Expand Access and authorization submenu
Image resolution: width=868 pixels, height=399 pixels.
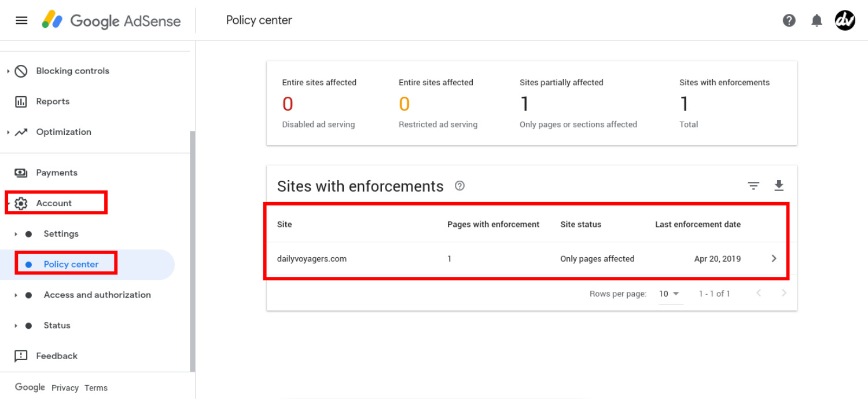click(16, 295)
